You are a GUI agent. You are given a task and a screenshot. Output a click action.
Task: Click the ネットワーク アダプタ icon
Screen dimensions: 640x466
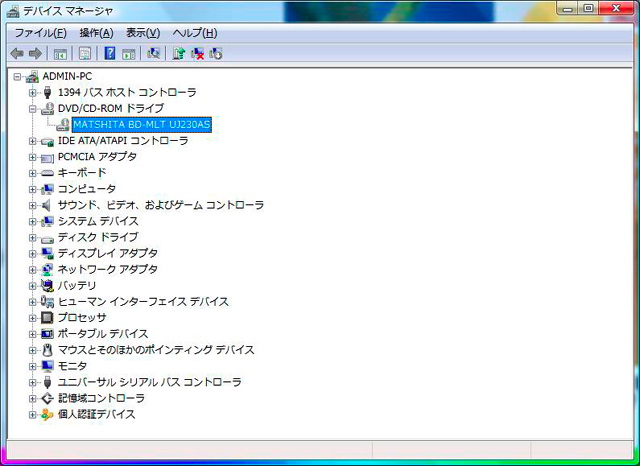click(x=47, y=270)
